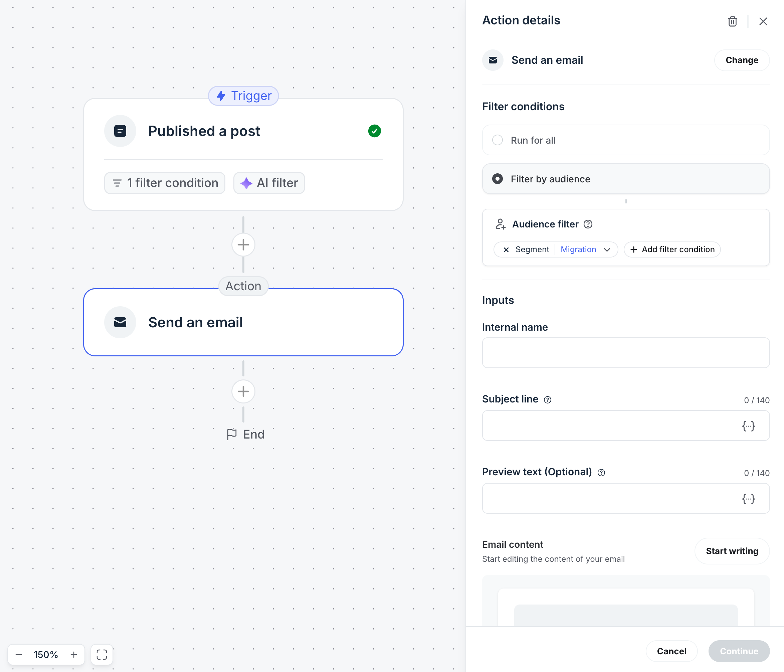This screenshot has height=672, width=784.
Task: Open Preview text help icon
Action: pos(601,473)
